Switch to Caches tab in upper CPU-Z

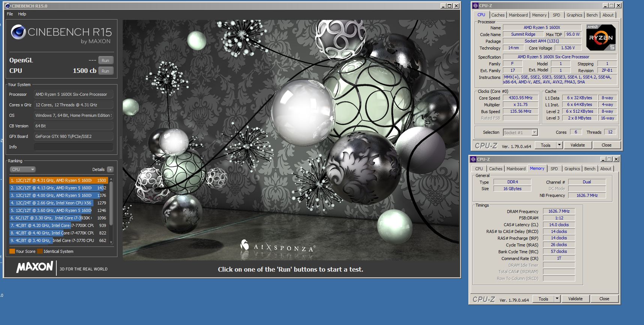498,15
